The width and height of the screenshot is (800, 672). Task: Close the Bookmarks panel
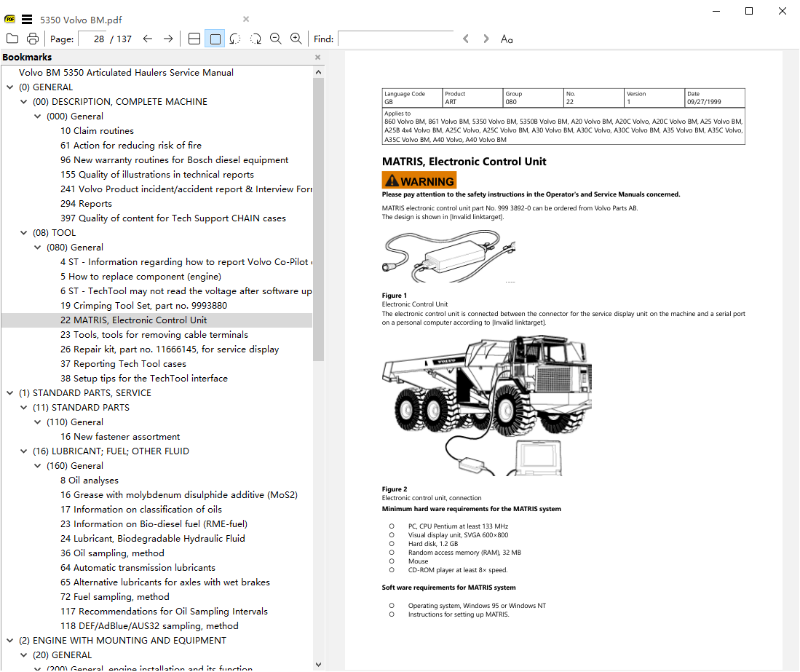[x=318, y=57]
